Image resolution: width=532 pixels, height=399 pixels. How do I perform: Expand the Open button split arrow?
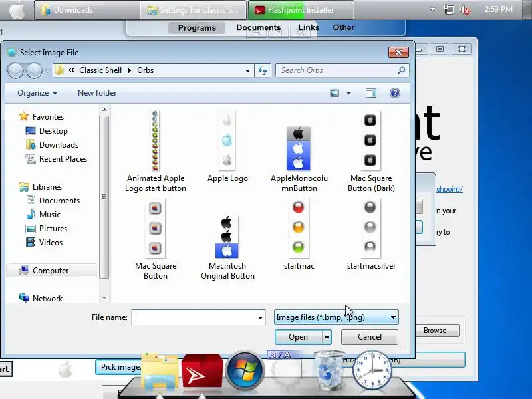(327, 337)
